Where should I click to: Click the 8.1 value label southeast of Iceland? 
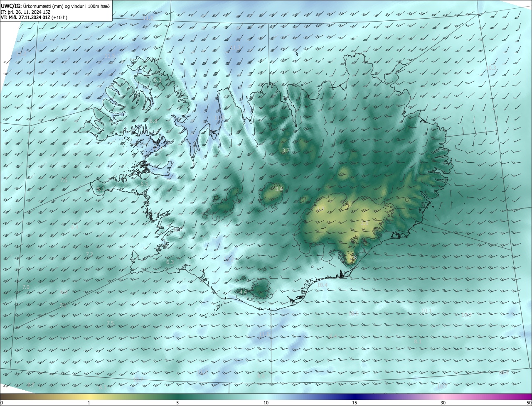point(418,341)
